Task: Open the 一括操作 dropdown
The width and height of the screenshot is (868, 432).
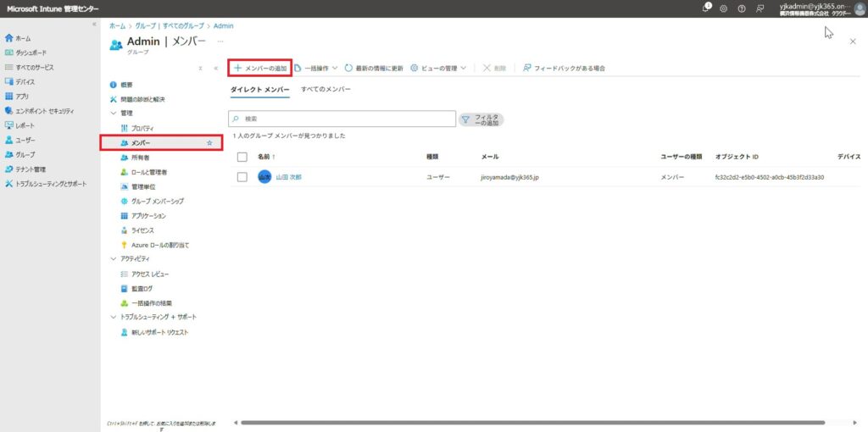Action: pyautogui.click(x=315, y=68)
